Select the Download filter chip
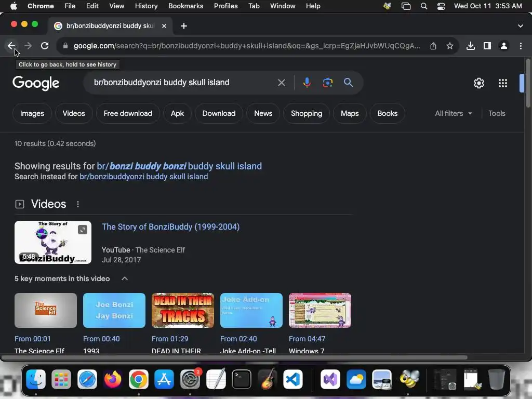Image resolution: width=532 pixels, height=399 pixels. (219, 113)
